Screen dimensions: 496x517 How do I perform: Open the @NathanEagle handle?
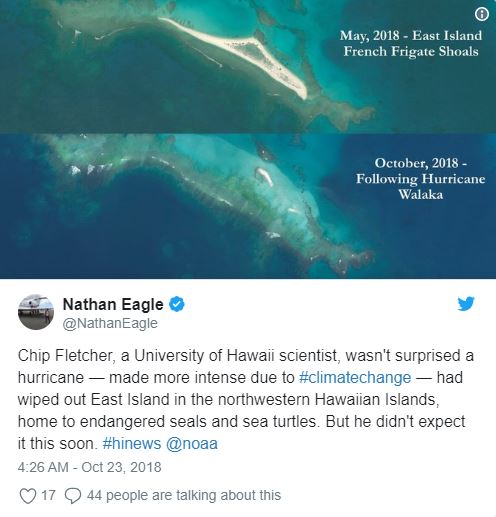coord(110,323)
